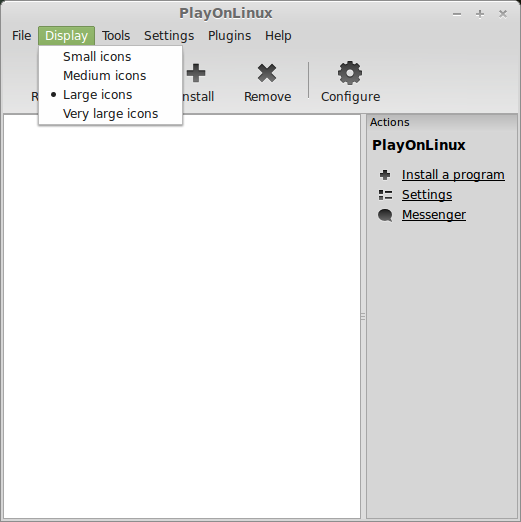The height and width of the screenshot is (522, 521).
Task: Open the Tools menu
Action: point(116,36)
